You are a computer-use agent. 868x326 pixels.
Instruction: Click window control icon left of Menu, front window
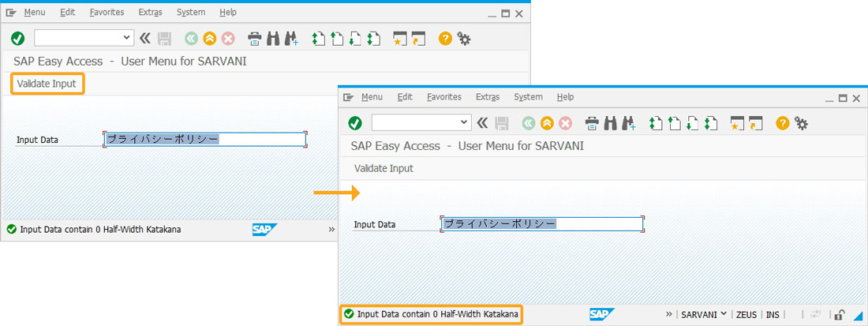click(x=348, y=97)
